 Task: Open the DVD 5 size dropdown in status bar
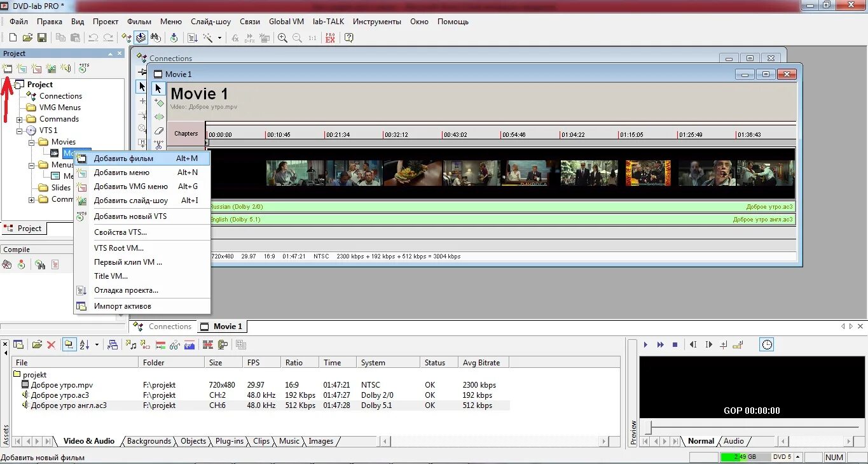798,457
